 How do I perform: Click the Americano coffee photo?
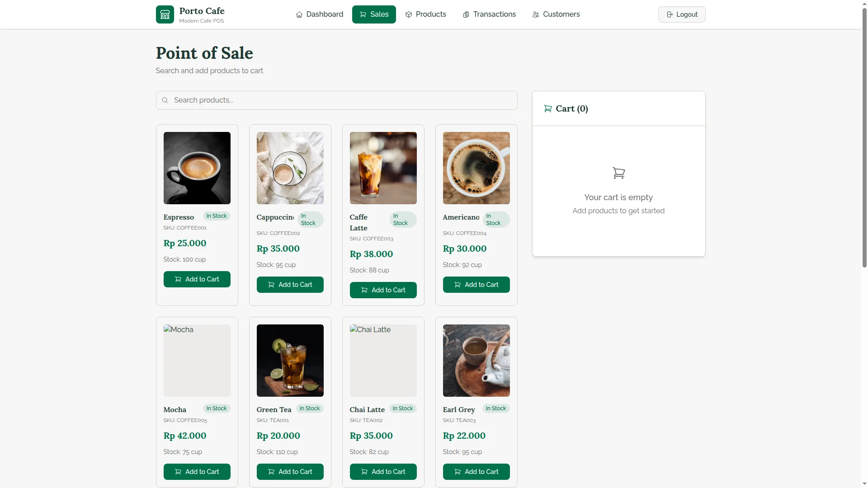click(476, 168)
